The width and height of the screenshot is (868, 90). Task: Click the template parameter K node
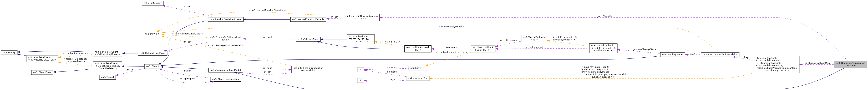[x=361, y=81]
